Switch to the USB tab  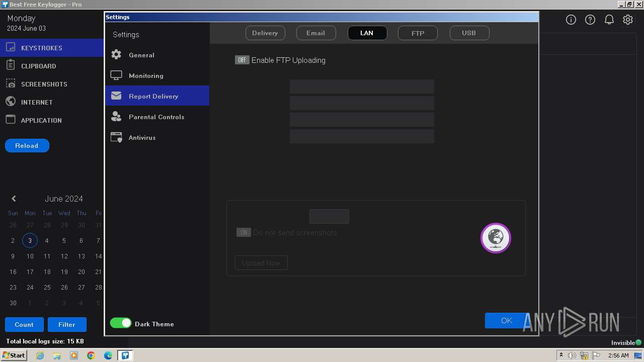[x=469, y=33]
